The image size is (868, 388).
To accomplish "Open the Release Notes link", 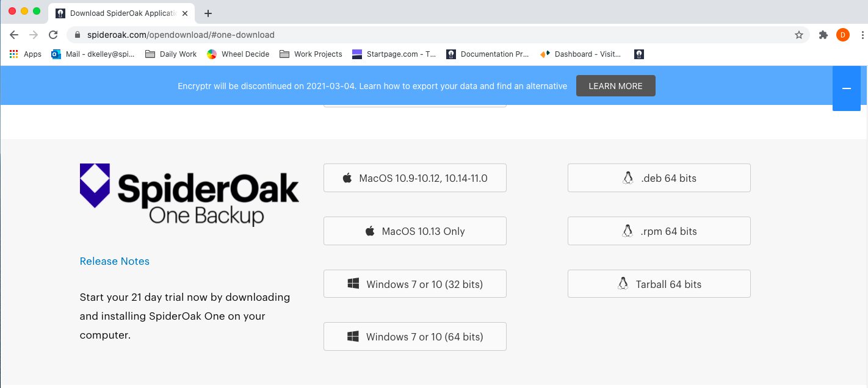I will coord(114,261).
